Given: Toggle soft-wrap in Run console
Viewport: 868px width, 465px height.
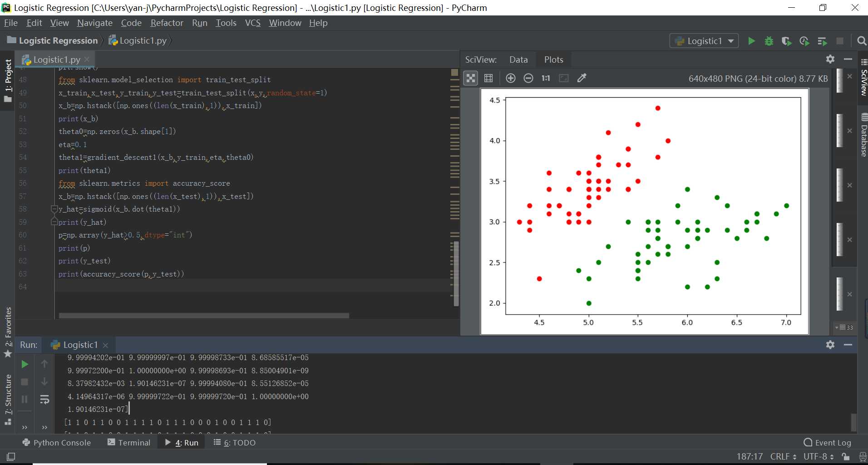Looking at the screenshot, I should 44,400.
